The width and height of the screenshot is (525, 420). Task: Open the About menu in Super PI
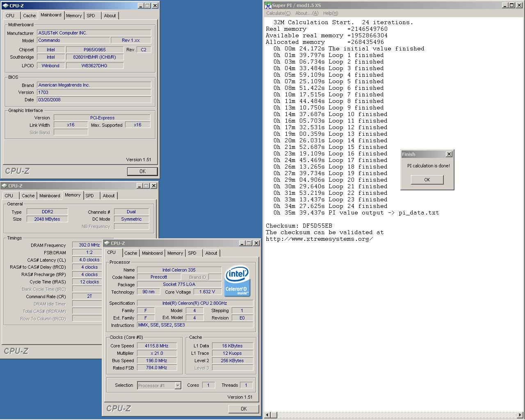point(307,13)
